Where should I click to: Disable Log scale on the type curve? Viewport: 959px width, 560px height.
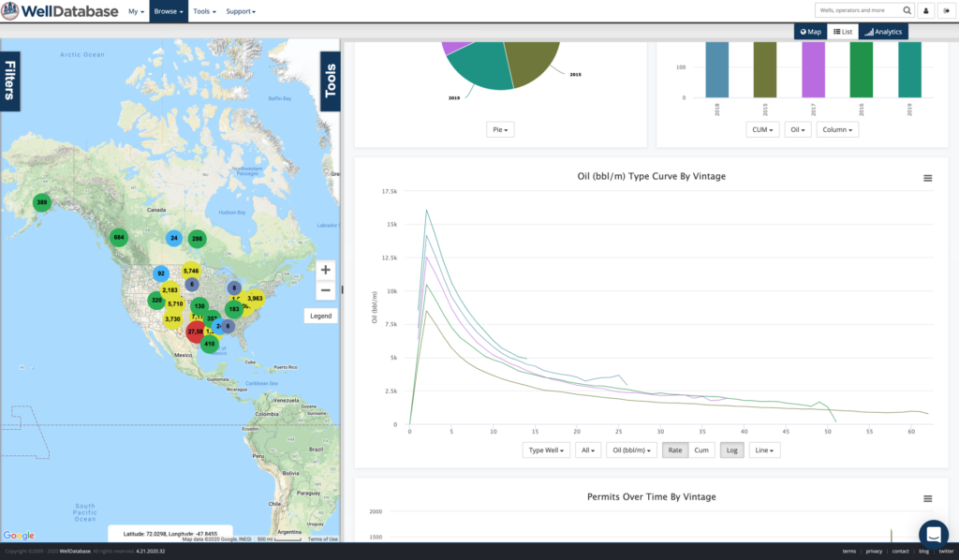731,450
